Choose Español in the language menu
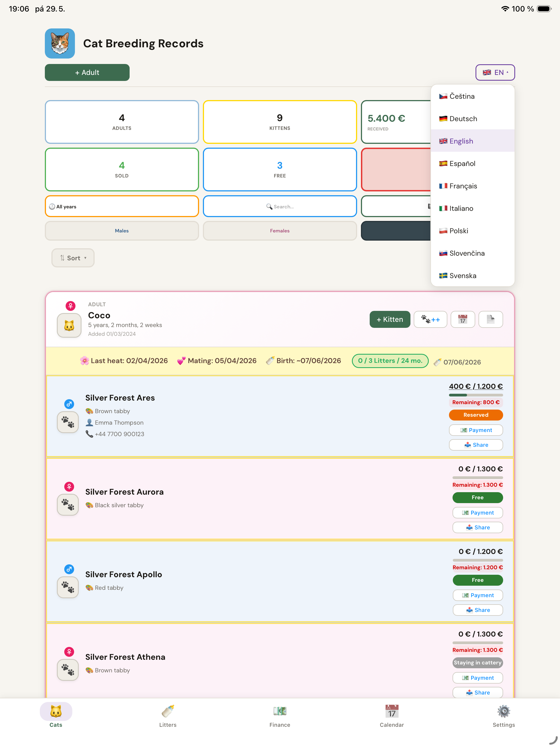Image resolution: width=560 pixels, height=747 pixels. 472,164
